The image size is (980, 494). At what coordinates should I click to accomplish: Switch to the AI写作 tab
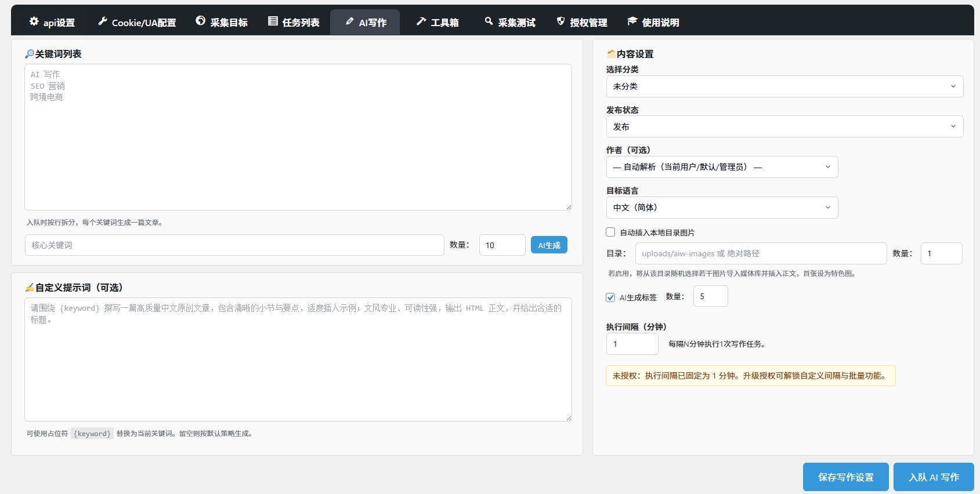(366, 23)
